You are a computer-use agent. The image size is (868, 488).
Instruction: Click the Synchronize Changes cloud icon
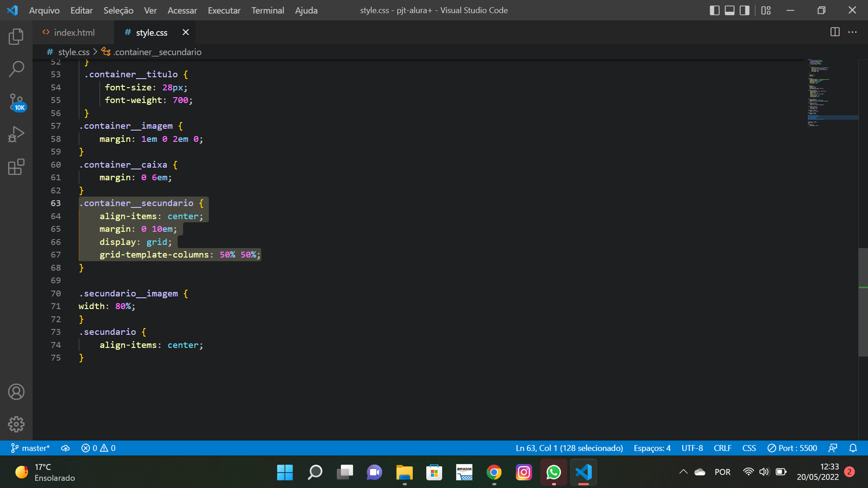coord(66,448)
